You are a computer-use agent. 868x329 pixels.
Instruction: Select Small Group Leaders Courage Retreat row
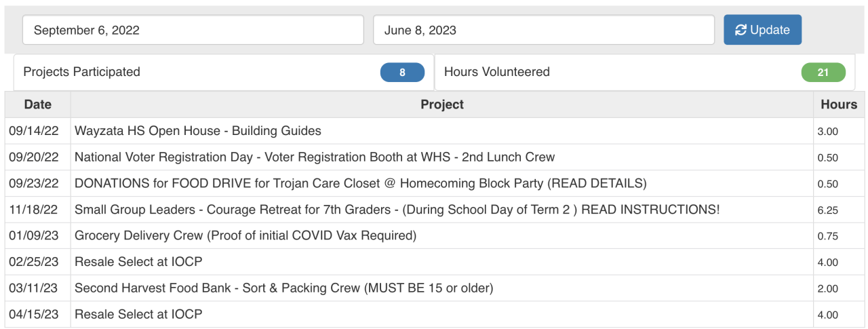coord(397,210)
